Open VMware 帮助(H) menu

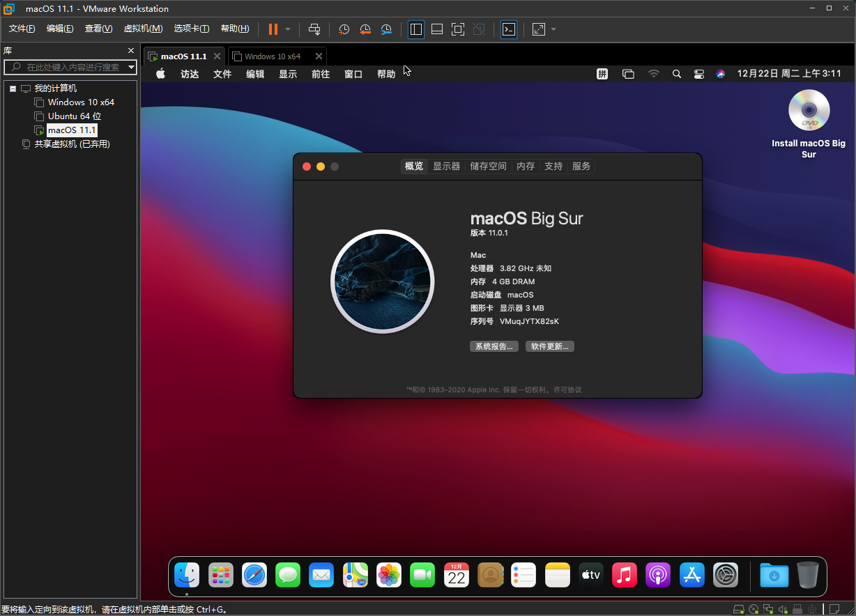click(235, 29)
